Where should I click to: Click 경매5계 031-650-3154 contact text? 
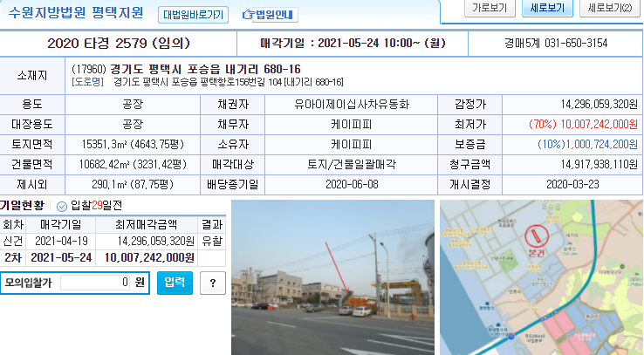point(556,43)
